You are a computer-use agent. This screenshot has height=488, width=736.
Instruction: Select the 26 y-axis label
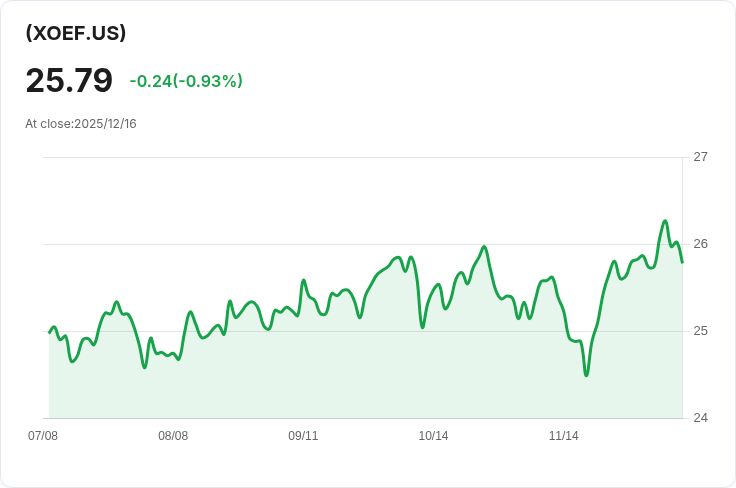pyautogui.click(x=700, y=244)
